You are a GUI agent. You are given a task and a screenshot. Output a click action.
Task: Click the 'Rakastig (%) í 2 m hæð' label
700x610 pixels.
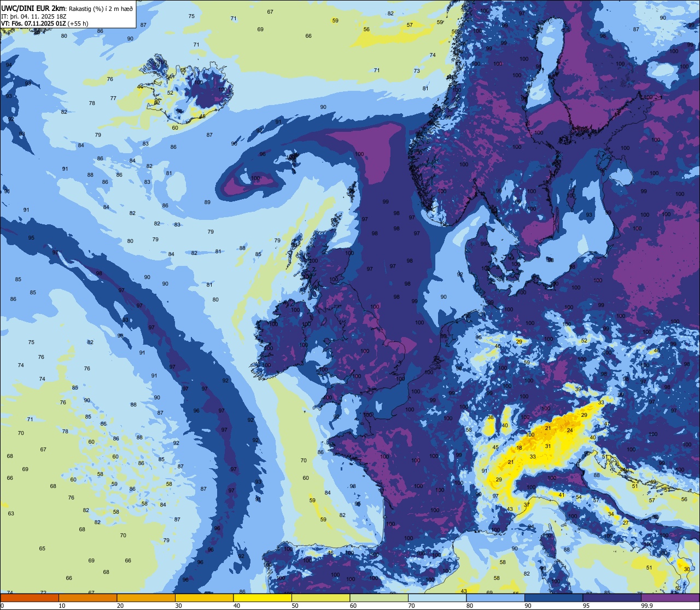102,8
